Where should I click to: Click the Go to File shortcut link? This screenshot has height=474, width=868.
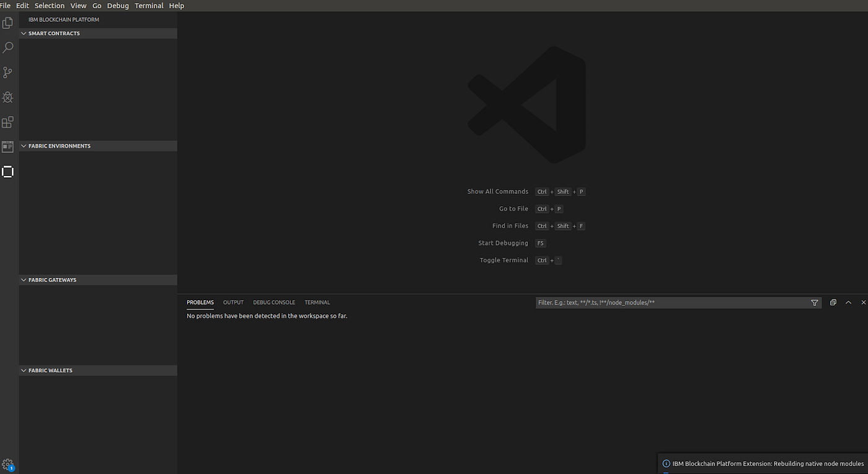[513, 208]
